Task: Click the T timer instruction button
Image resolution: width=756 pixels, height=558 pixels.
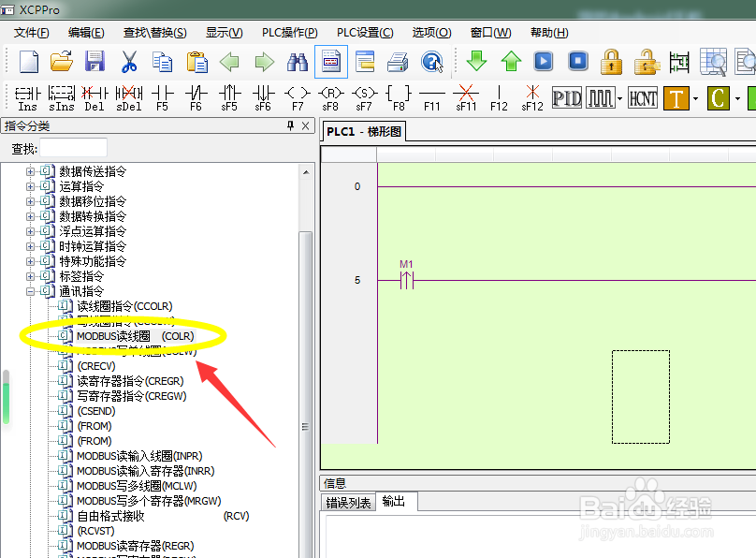Action: point(676,98)
